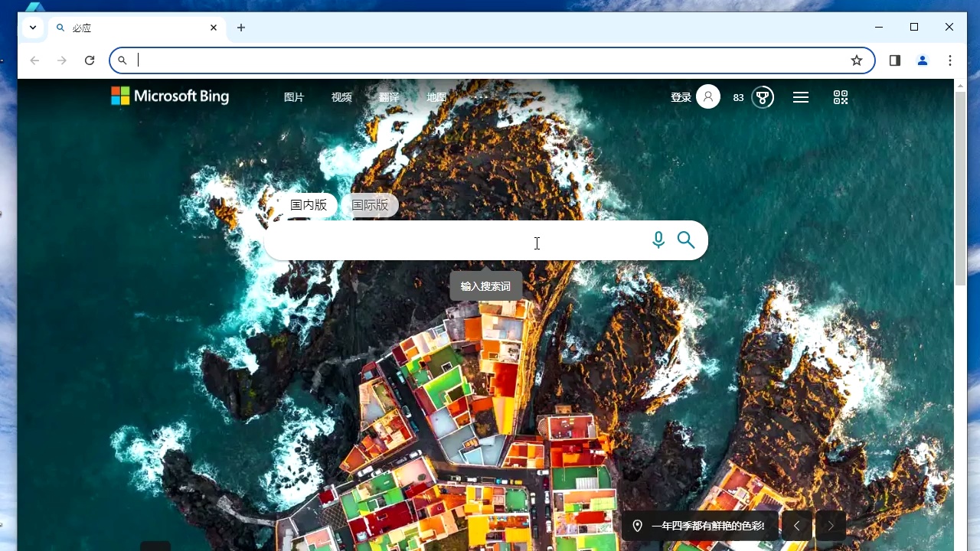Click the magnifier icon to search
This screenshot has width=980, height=551.
(685, 240)
